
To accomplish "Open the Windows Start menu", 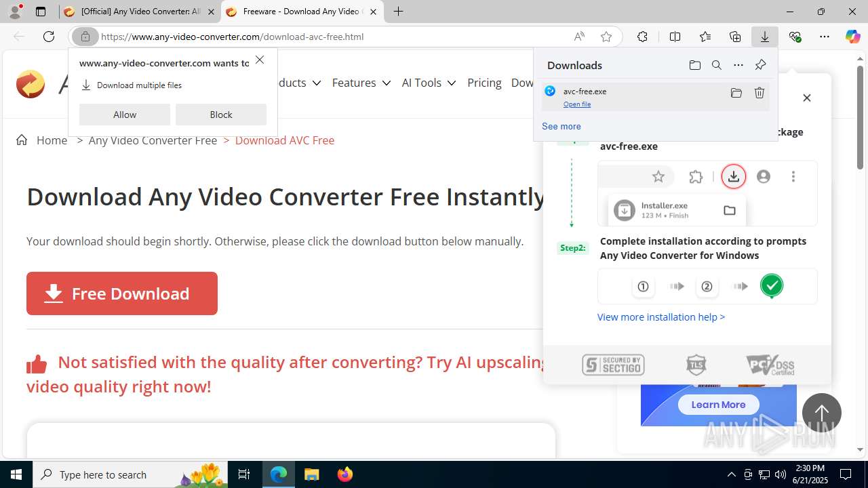I will click(x=16, y=474).
